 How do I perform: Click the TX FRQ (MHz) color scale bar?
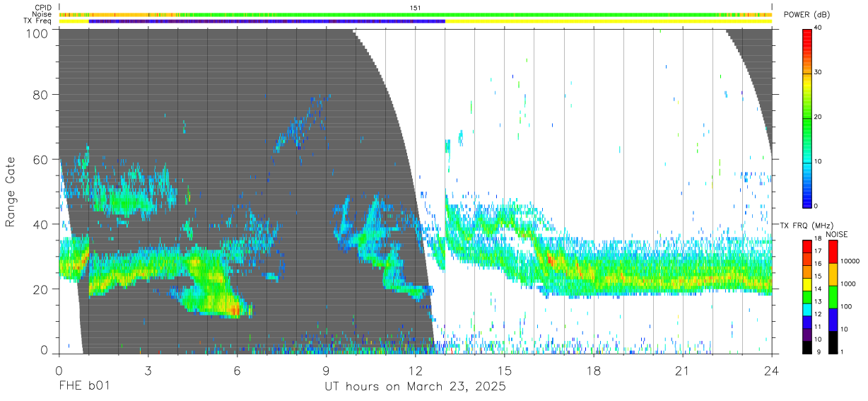[x=807, y=296]
